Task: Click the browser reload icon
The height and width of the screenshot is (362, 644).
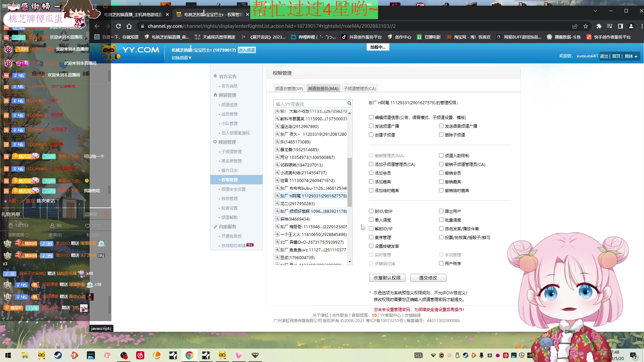Action: pyautogui.click(x=118, y=26)
